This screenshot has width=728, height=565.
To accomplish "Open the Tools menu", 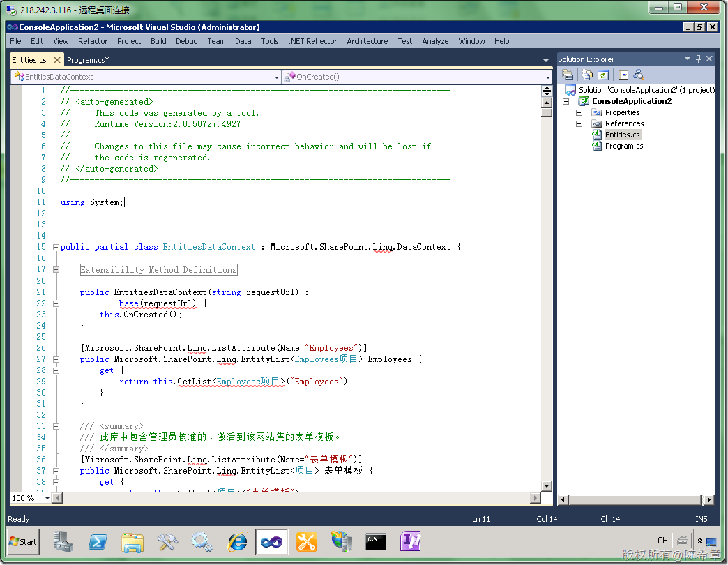I will (x=269, y=41).
